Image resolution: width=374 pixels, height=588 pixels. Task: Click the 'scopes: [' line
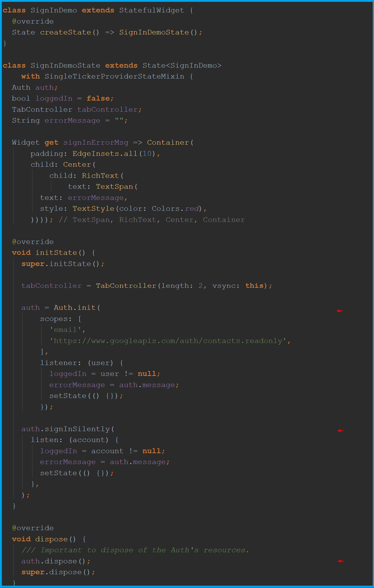coord(61,319)
